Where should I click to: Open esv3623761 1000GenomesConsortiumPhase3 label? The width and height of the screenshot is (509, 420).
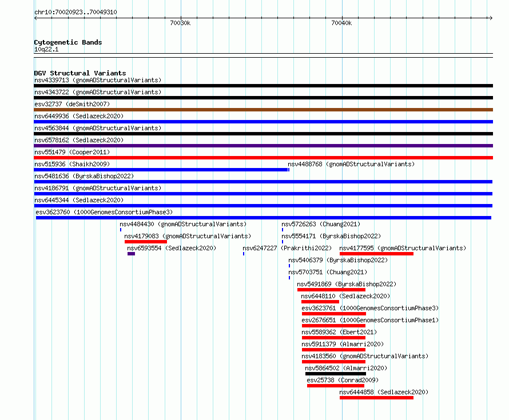click(x=370, y=308)
